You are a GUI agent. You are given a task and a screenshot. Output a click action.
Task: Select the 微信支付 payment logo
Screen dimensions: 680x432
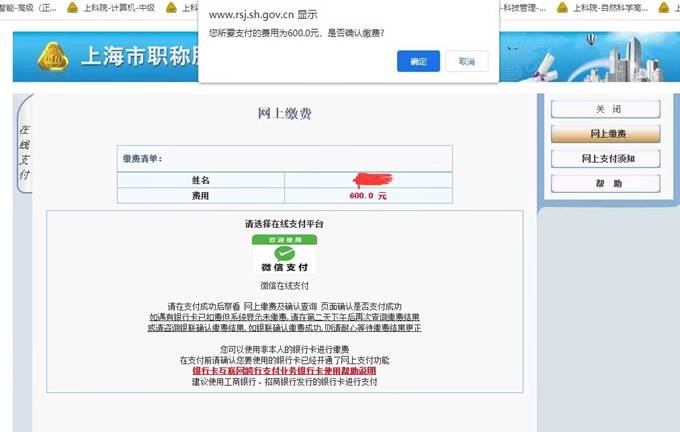(x=284, y=255)
